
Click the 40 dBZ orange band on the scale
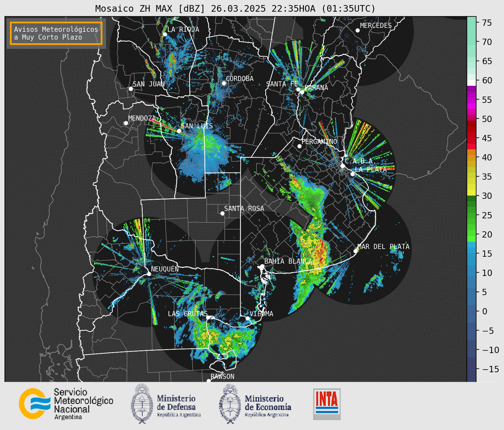click(471, 158)
